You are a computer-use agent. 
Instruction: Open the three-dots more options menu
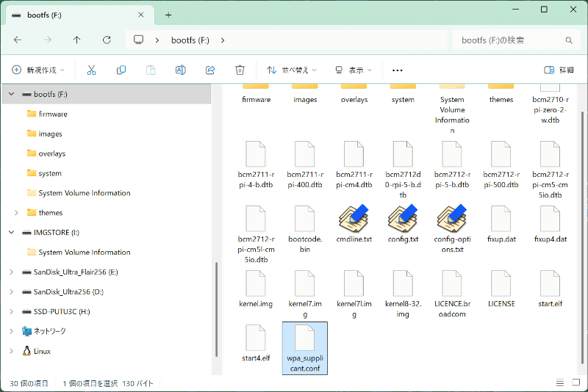(x=397, y=70)
